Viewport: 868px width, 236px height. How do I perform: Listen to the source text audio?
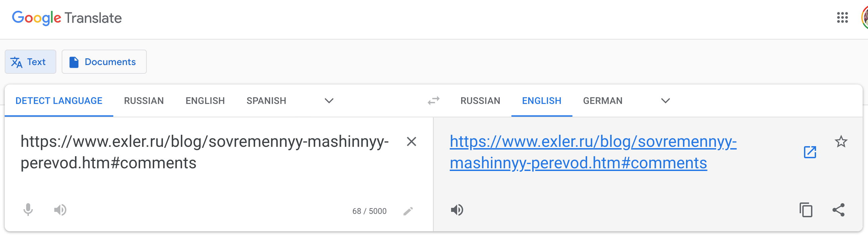pyautogui.click(x=60, y=210)
